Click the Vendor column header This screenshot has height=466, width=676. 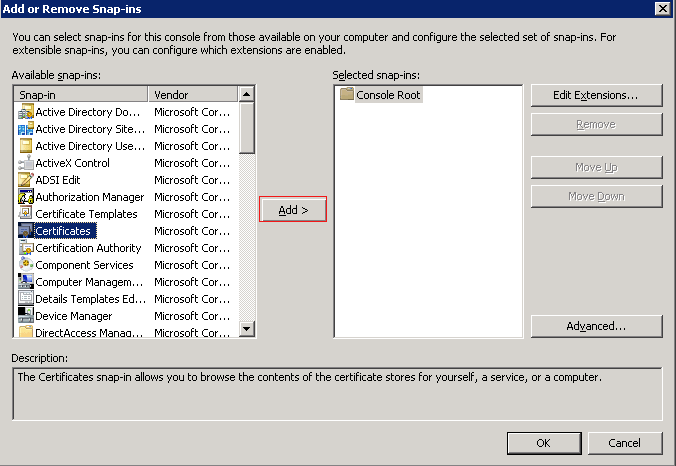point(193,94)
